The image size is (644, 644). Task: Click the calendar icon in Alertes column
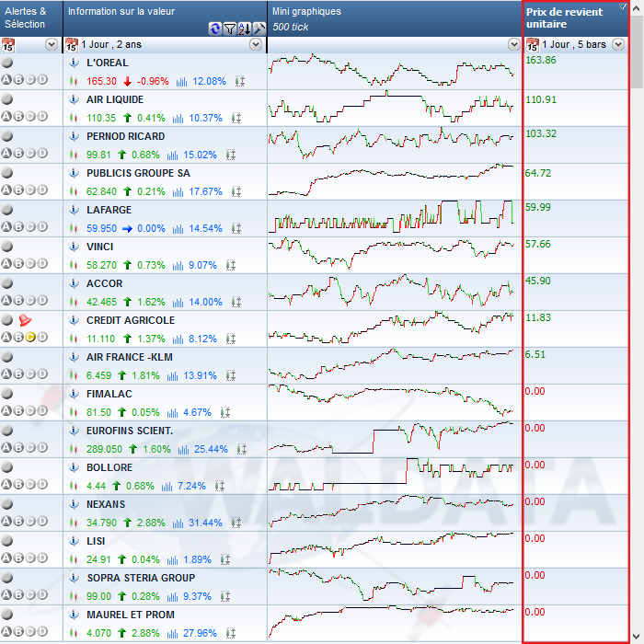coord(7,45)
